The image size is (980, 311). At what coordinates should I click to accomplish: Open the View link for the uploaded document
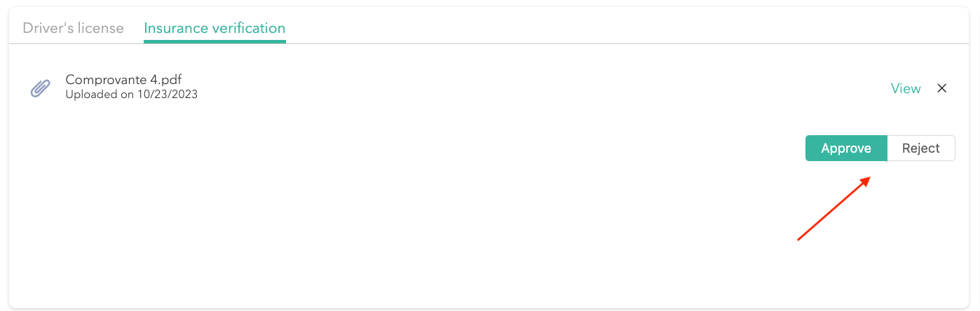pos(905,88)
